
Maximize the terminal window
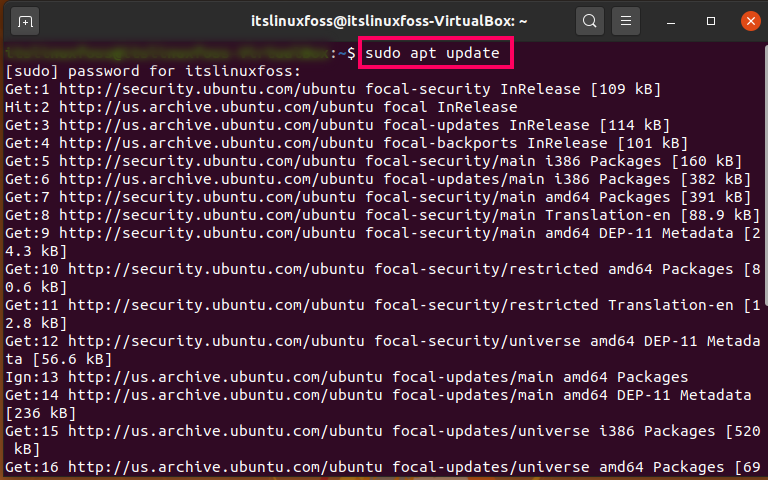[x=711, y=21]
